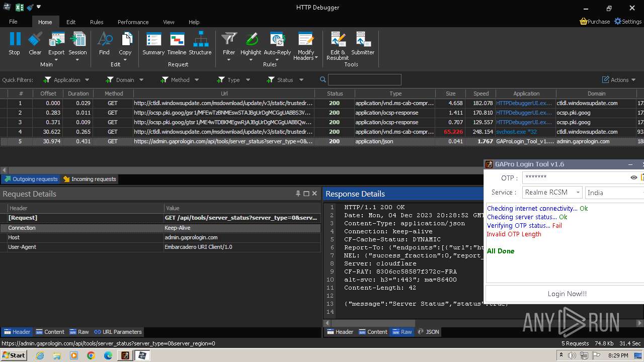The width and height of the screenshot is (644, 362).
Task: Select the admin.gaprologin.com request row
Action: click(x=322, y=141)
